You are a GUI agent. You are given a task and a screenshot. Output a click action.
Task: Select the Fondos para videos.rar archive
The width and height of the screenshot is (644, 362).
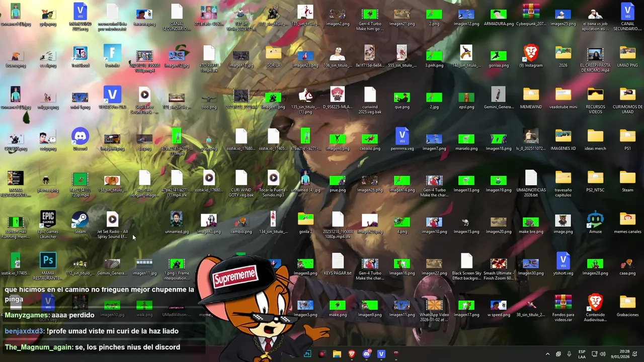click(x=563, y=308)
